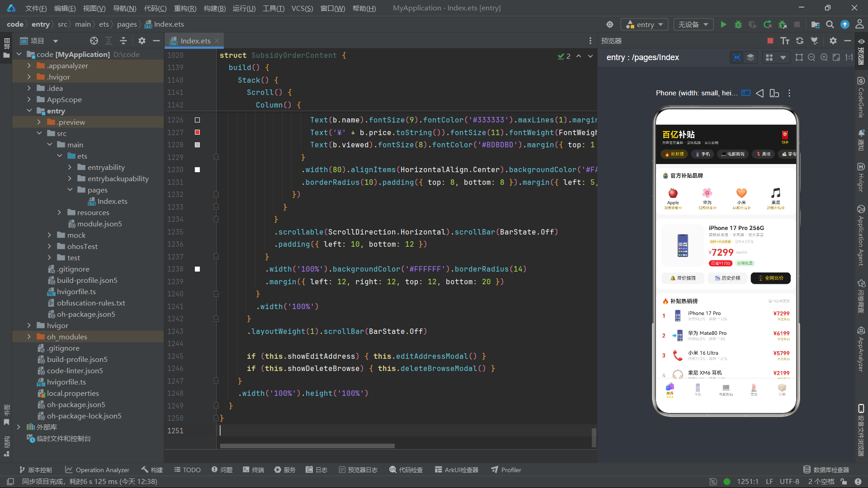
Task: Toggle the previewer component layers view
Action: [x=750, y=57]
